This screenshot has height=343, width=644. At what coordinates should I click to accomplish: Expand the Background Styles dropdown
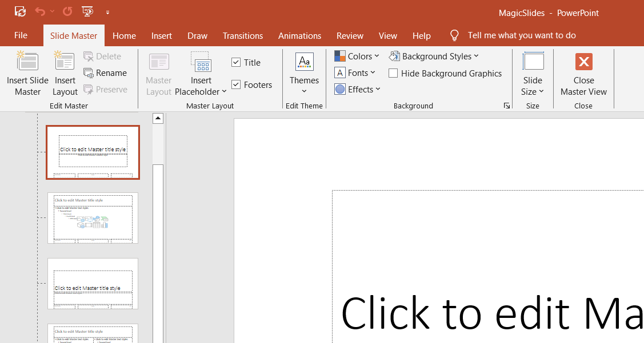434,56
